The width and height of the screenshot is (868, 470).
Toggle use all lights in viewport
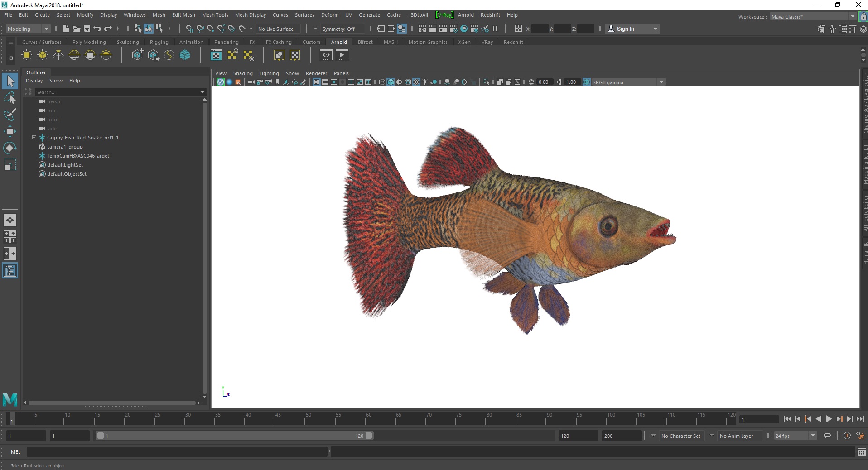pos(425,82)
